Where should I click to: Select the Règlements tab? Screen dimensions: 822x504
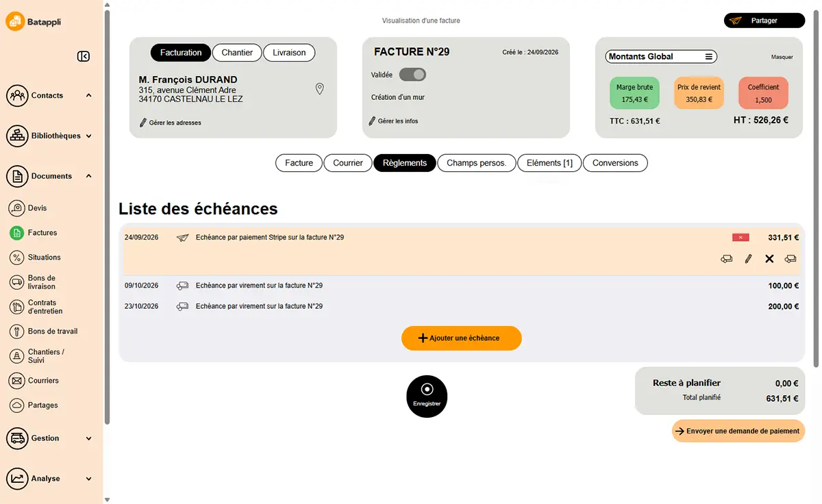[405, 163]
